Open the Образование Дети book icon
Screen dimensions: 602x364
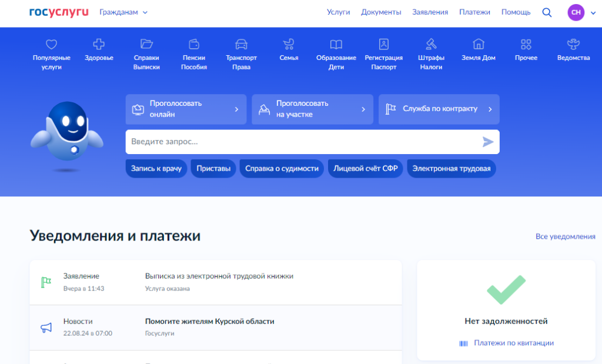tap(336, 44)
